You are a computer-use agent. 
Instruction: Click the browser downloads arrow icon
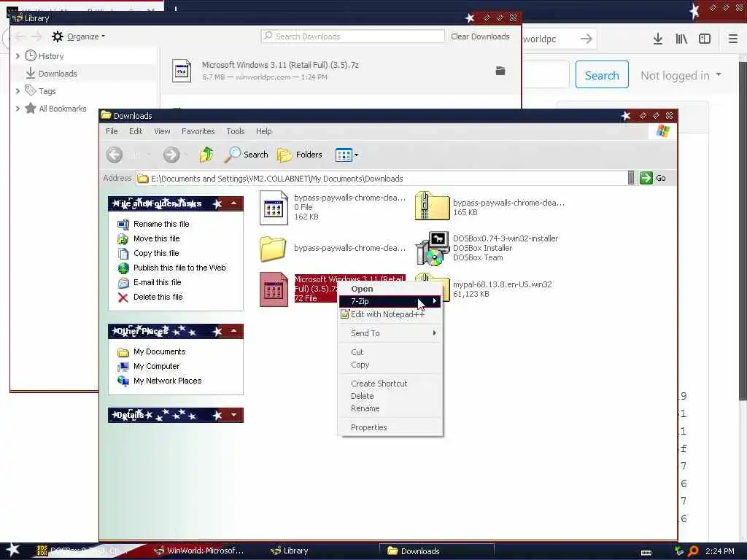(x=658, y=39)
